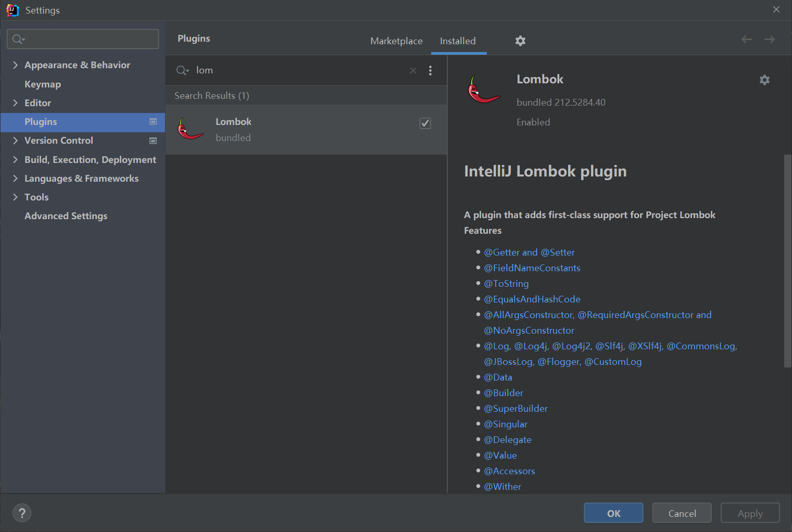Cancel the Settings dialog
Screen dimensions: 792x532
682,513
